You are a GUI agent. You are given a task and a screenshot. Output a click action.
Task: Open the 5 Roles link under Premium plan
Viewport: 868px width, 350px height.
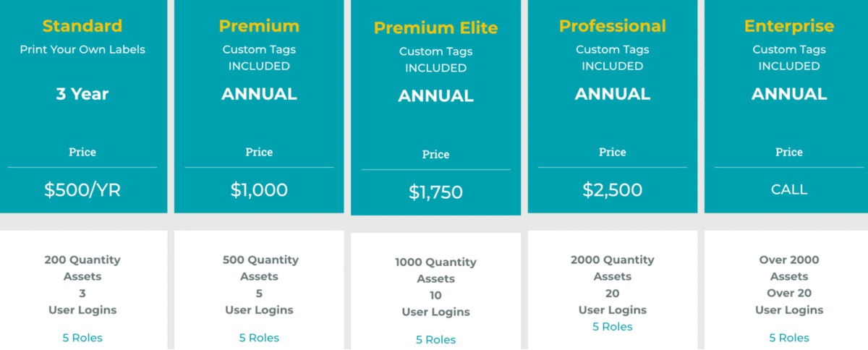[259, 338]
